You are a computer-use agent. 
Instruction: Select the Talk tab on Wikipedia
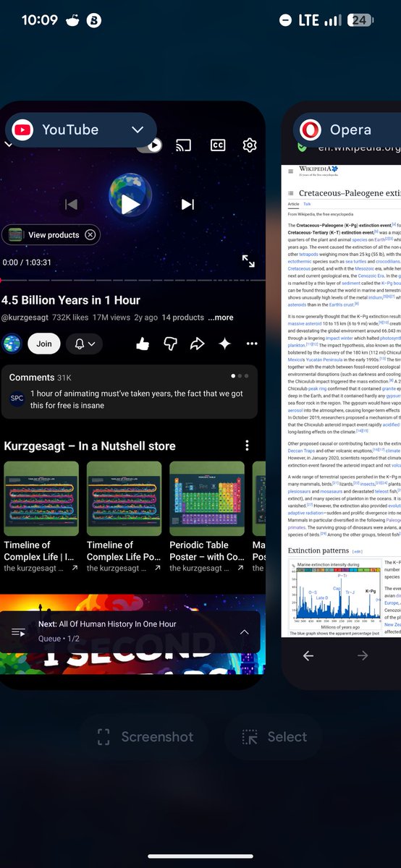coord(307,204)
